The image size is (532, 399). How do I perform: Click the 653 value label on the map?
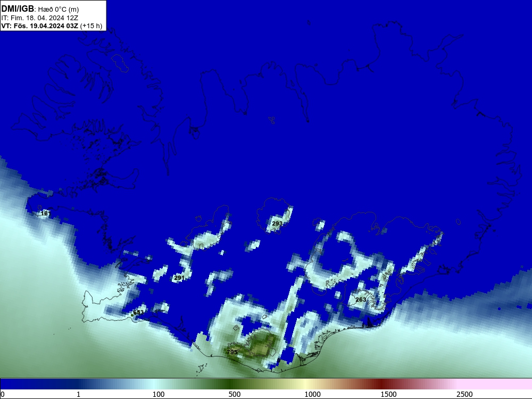(138, 312)
